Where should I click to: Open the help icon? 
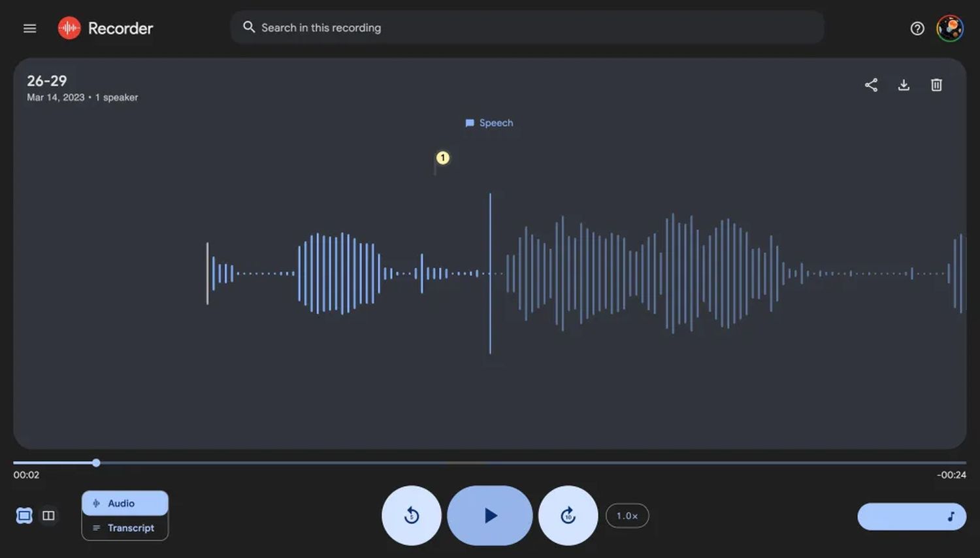[x=917, y=28]
